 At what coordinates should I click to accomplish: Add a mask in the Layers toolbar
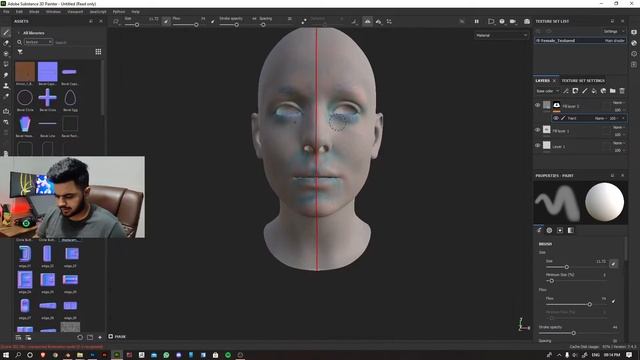[x=575, y=91]
